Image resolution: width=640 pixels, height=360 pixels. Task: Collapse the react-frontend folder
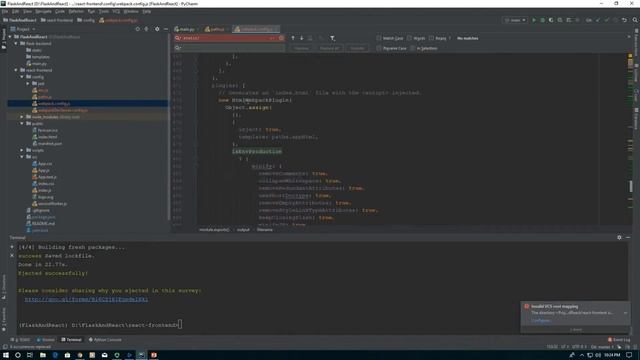[x=16, y=70]
